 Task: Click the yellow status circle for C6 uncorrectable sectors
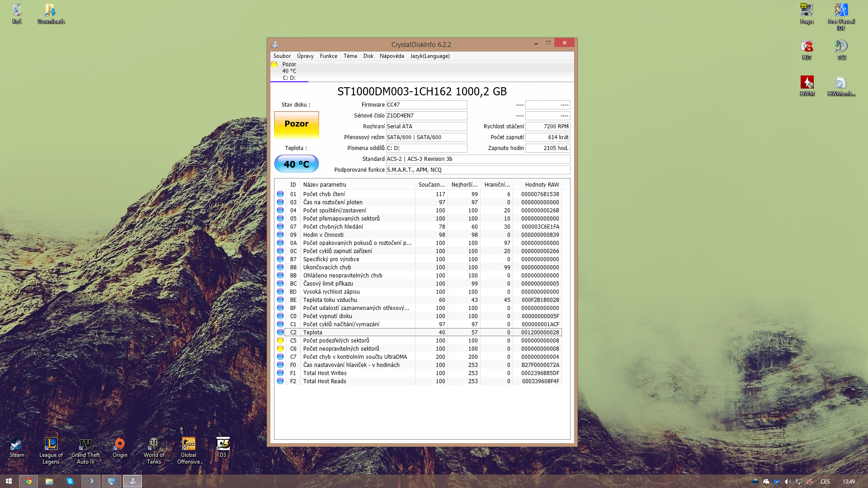point(280,349)
